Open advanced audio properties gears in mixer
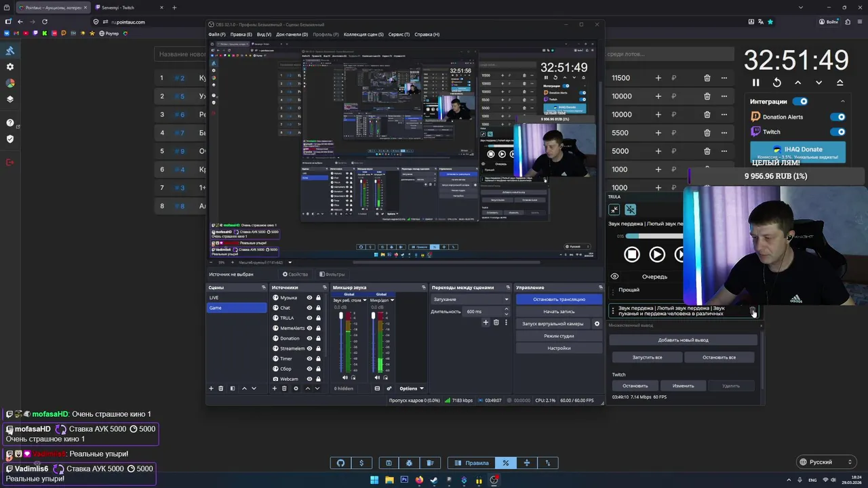The width and height of the screenshot is (868, 488). (389, 388)
